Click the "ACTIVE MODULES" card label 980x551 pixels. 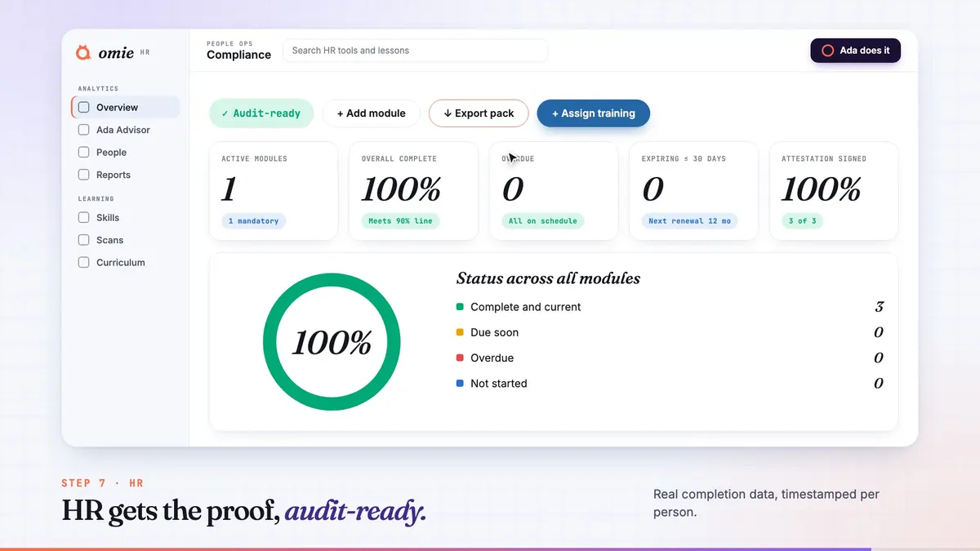(254, 159)
